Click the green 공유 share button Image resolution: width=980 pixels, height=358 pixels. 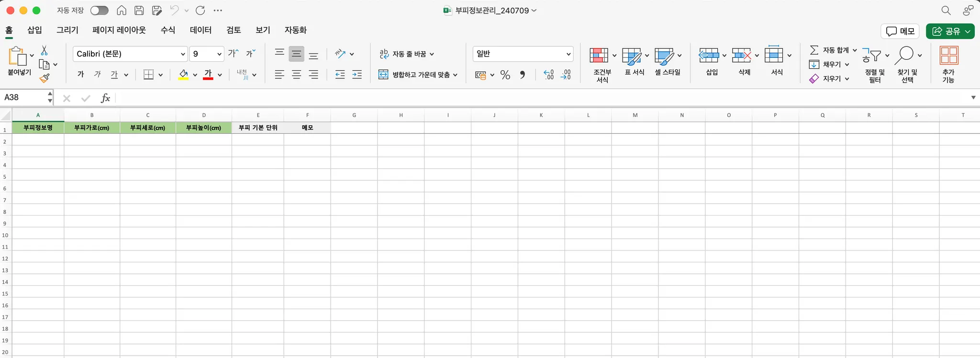[950, 31]
